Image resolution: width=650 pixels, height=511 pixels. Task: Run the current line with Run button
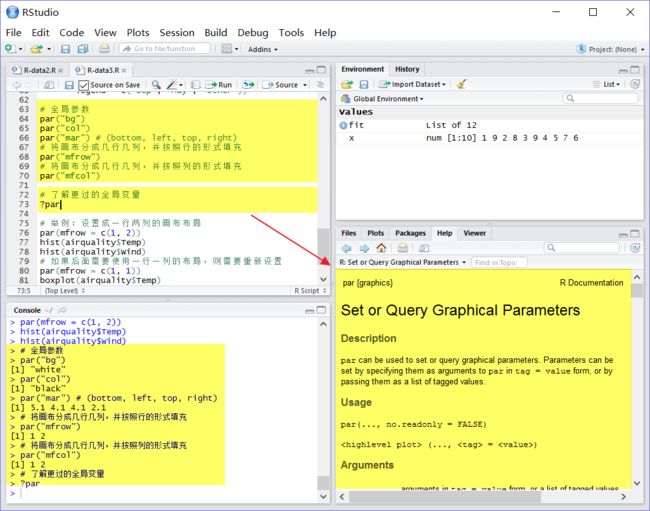coord(219,85)
